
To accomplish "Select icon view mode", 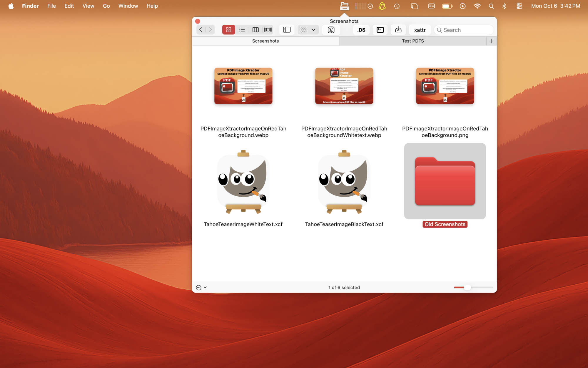I will pyautogui.click(x=228, y=30).
